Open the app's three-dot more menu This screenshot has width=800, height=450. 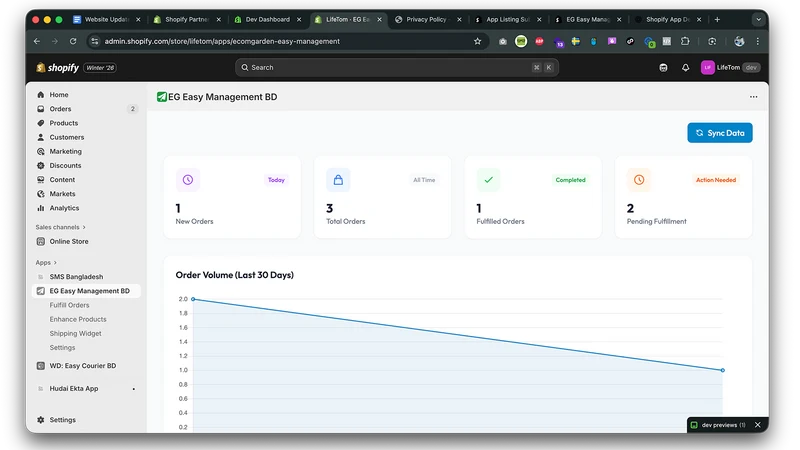pos(754,97)
